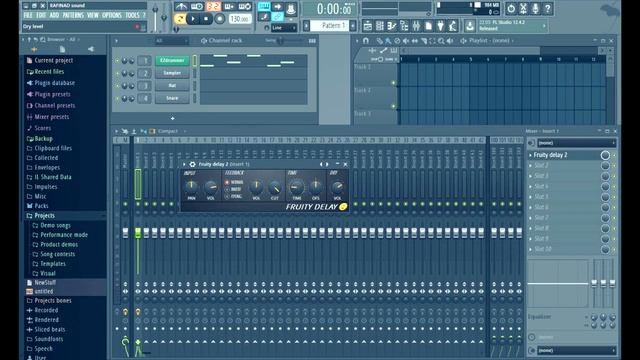The image size is (640, 360).
Task: Click the arrow before Pattern 1
Action: click(306, 26)
